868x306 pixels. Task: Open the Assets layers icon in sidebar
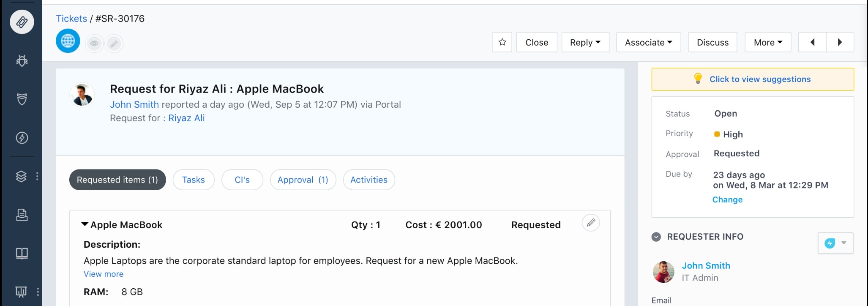(21, 176)
